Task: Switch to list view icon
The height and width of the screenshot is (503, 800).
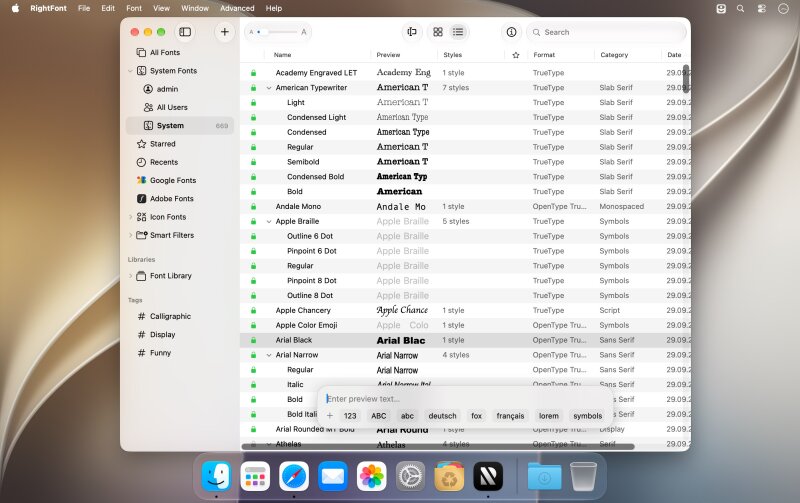Action: pyautogui.click(x=458, y=32)
